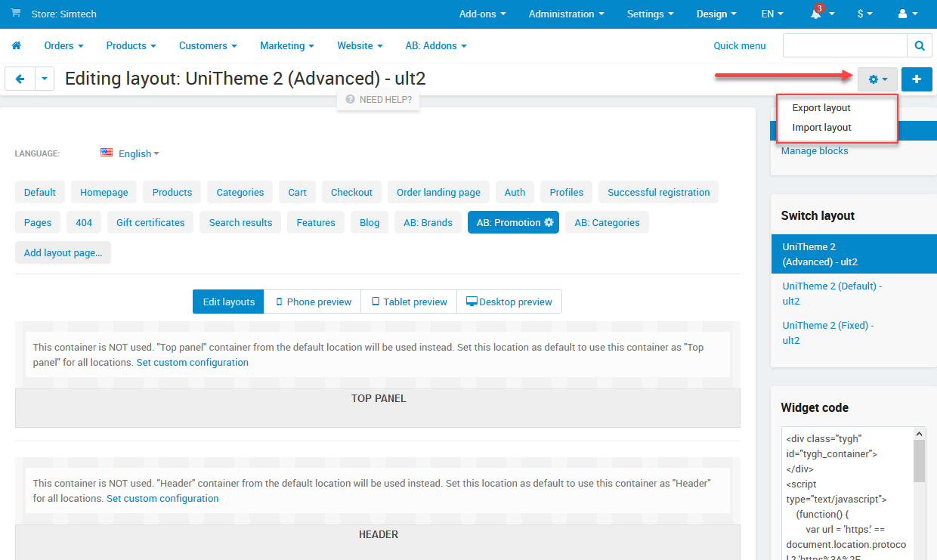Click gear icon on AB: Promotion tab
The width and height of the screenshot is (937, 560).
click(x=549, y=223)
